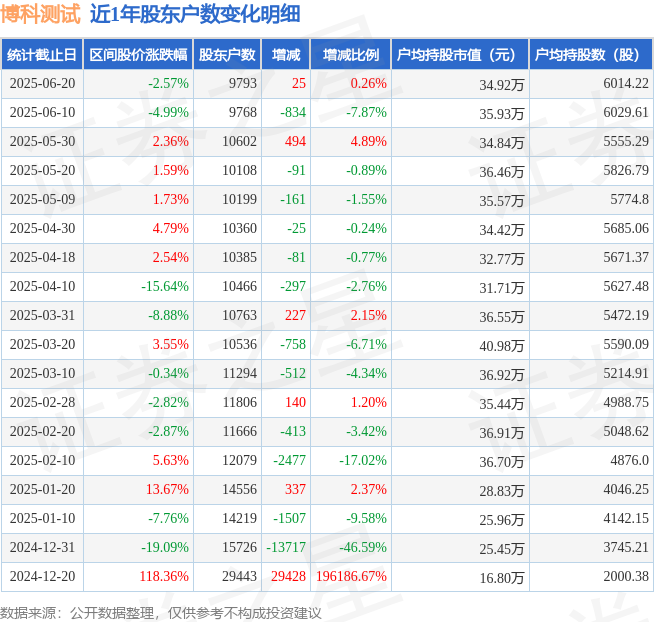Viewport: 654px width, 622px height.
Task: Click the change value -2477
Action: [289, 460]
